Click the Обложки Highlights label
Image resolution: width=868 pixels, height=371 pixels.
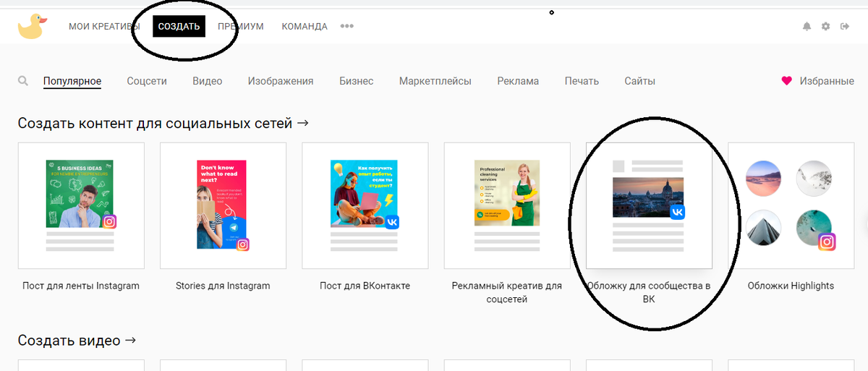point(791,286)
